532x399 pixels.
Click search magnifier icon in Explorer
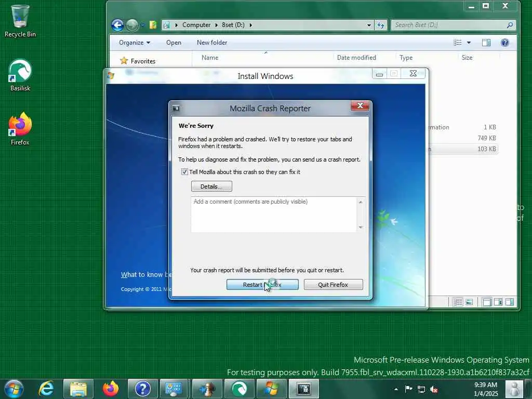[510, 25]
